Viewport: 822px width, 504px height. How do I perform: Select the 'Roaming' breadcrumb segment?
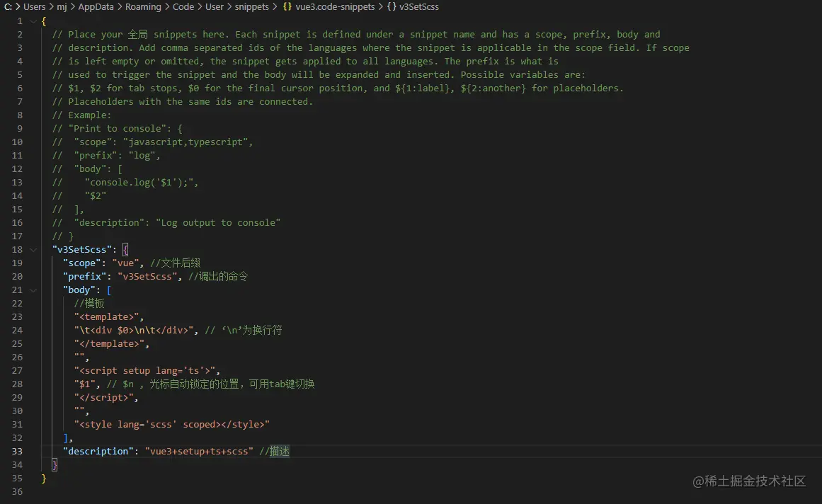click(x=143, y=7)
